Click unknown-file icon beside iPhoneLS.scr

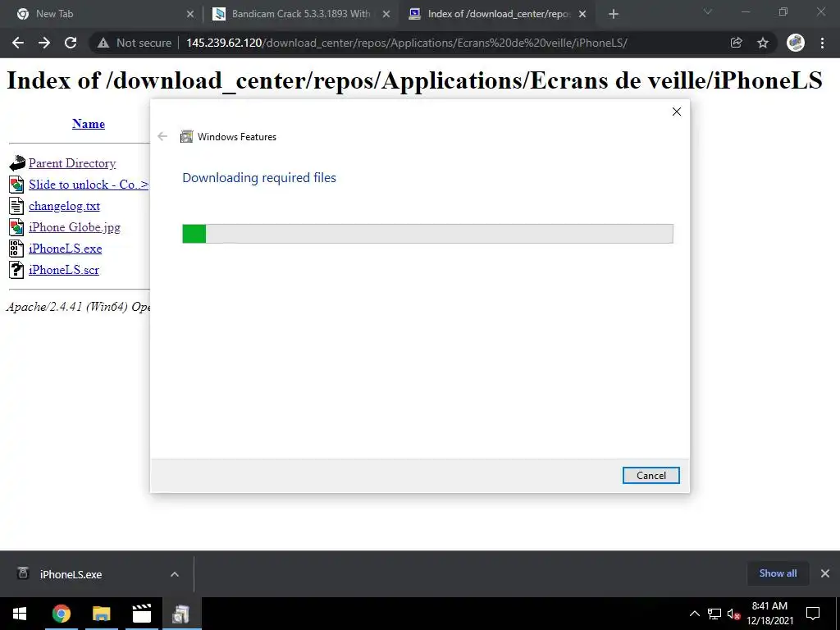[x=16, y=270]
